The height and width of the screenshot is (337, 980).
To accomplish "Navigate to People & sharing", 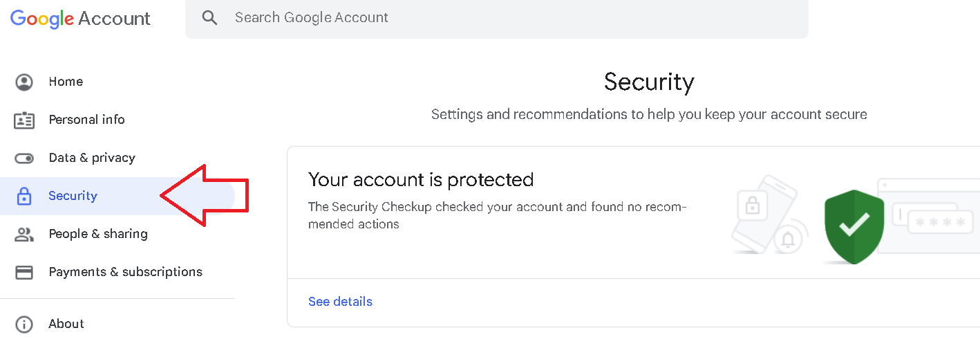I will pyautogui.click(x=98, y=234).
